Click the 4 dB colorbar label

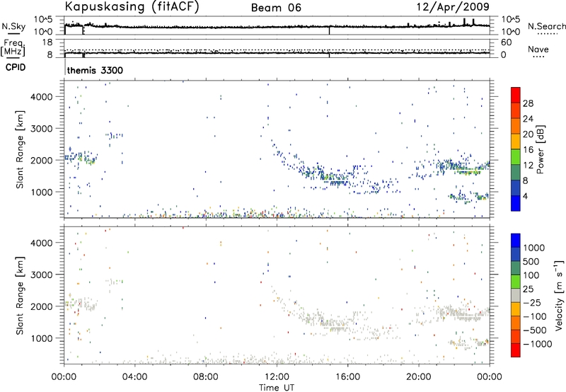click(526, 196)
